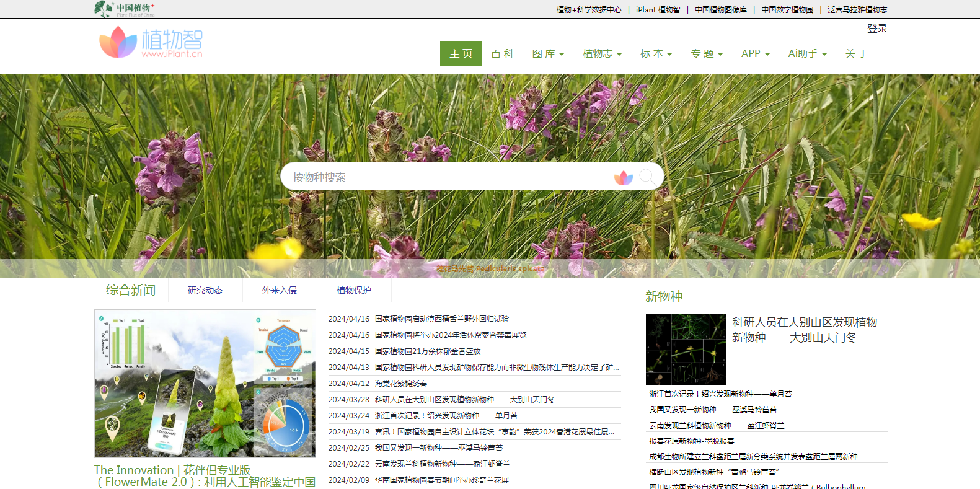This screenshot has width=980, height=489.
Task: Select the 外来入侵 tab
Action: [x=280, y=290]
